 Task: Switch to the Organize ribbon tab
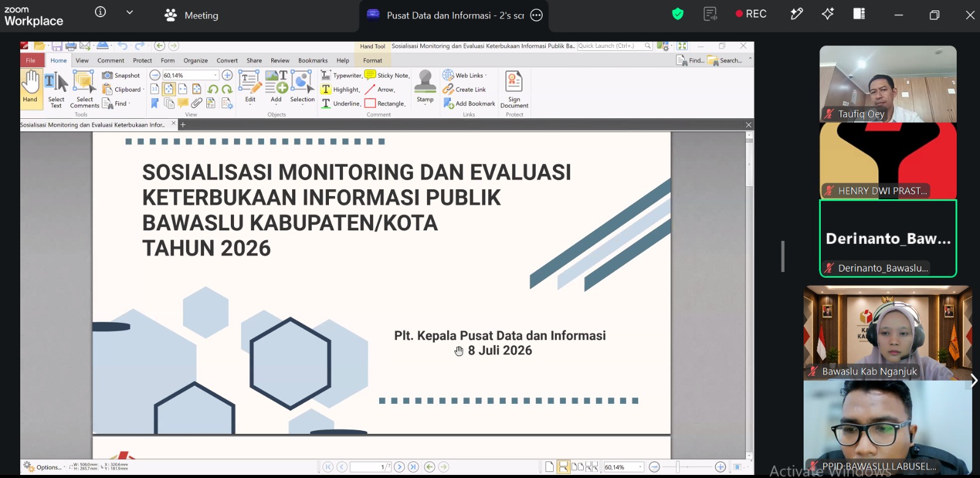click(x=195, y=60)
